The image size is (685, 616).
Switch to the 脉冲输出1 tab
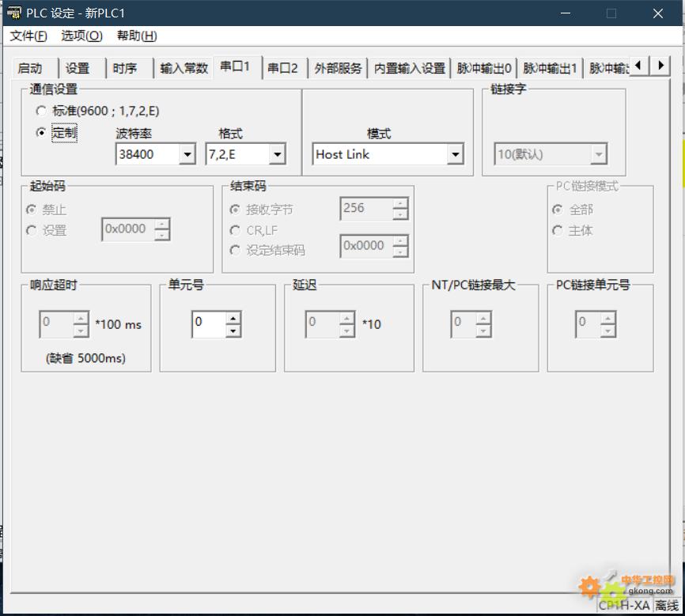coord(550,69)
